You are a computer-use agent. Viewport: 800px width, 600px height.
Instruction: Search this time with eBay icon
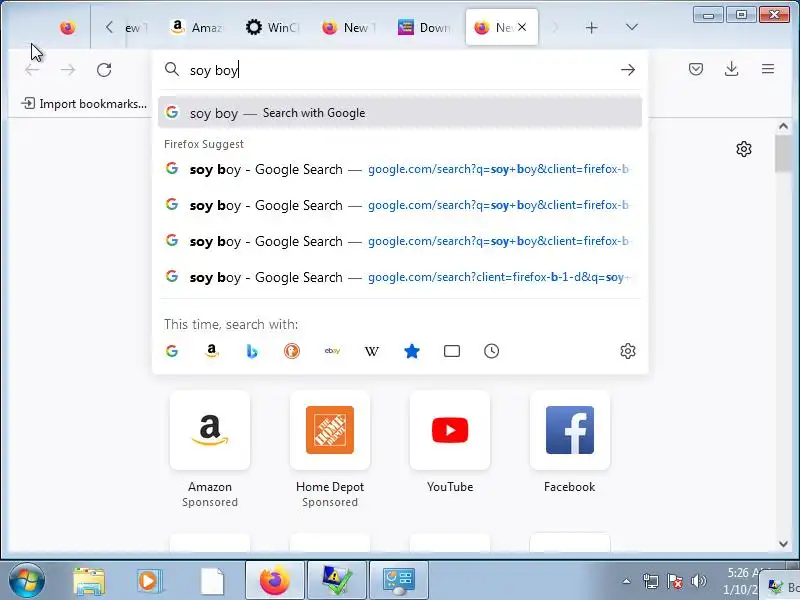click(x=332, y=351)
